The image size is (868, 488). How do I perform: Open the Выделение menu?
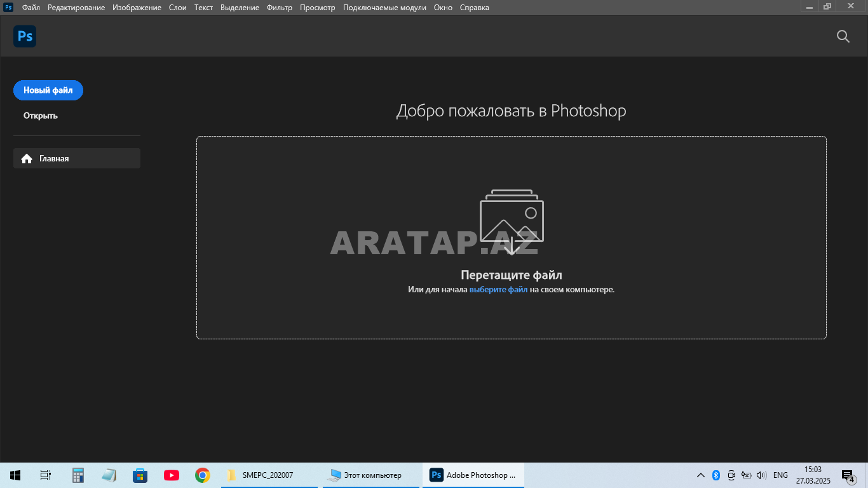240,8
